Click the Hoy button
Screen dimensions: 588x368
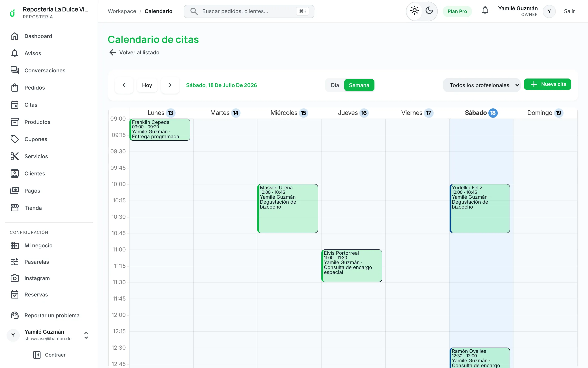click(147, 85)
